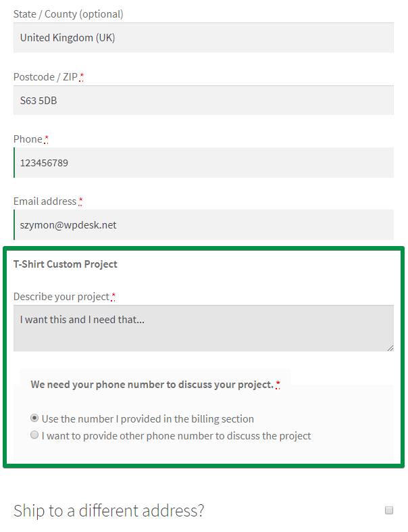Click the 'Phone' field label
This screenshot has height=532, width=408.
tap(28, 139)
